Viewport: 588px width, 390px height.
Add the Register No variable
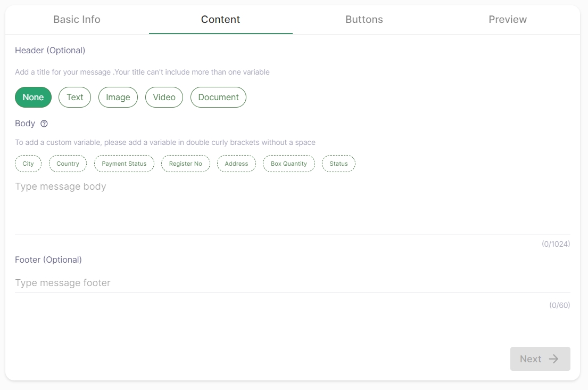pos(185,164)
